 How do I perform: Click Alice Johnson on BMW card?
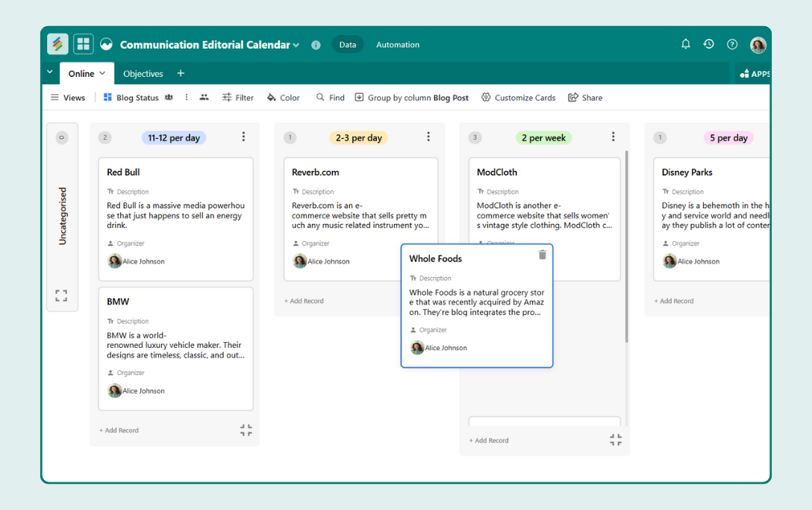136,391
